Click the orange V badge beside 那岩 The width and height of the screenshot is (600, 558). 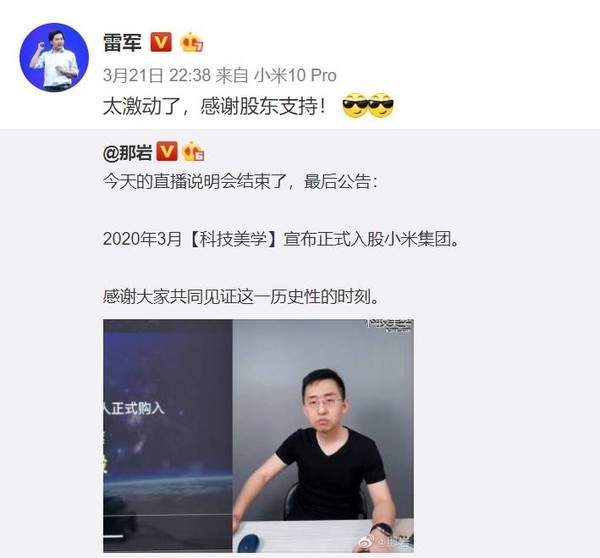[167, 151]
